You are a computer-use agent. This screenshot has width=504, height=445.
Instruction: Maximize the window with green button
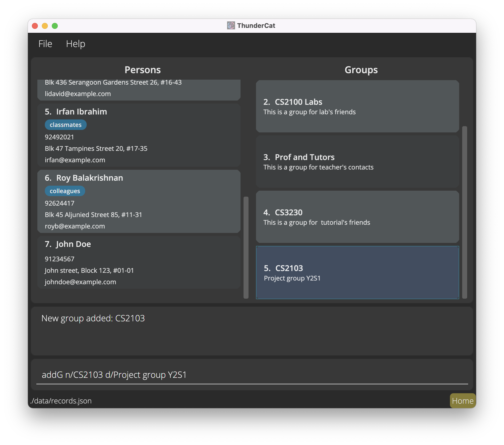tap(55, 26)
